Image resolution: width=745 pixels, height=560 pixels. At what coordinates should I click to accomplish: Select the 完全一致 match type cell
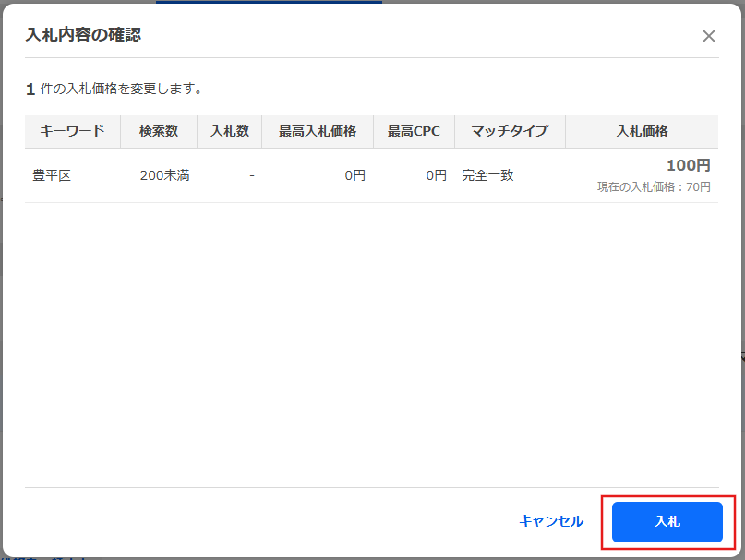click(x=487, y=175)
